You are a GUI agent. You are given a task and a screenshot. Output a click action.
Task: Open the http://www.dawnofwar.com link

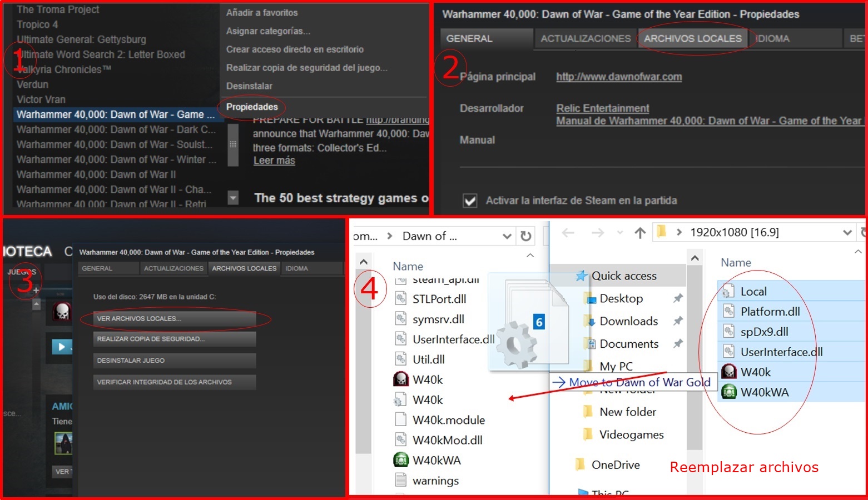point(619,77)
